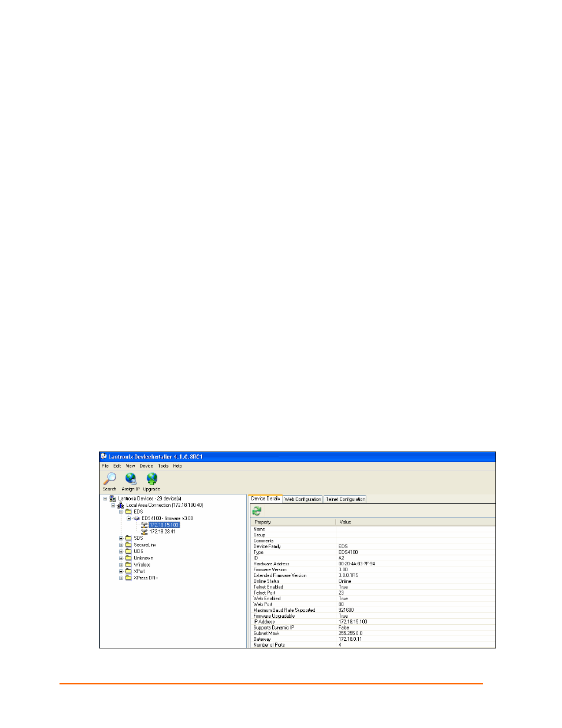Image resolution: width=562 pixels, height=728 pixels.
Task: Open the Tools menu
Action: click(x=163, y=466)
